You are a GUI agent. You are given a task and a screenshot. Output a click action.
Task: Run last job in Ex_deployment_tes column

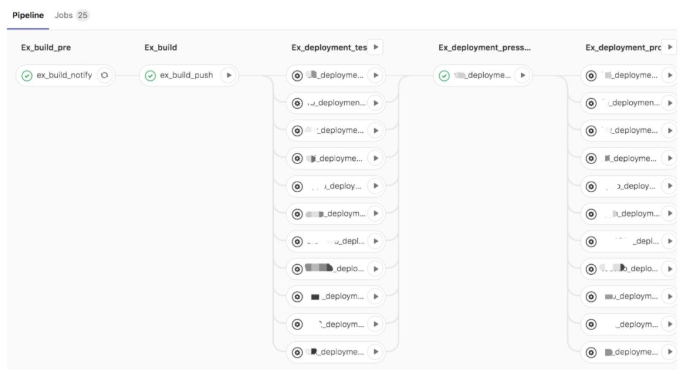[375, 352]
